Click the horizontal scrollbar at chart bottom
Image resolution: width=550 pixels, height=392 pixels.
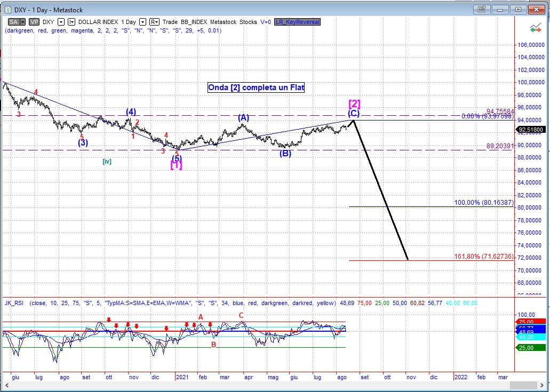point(256,386)
